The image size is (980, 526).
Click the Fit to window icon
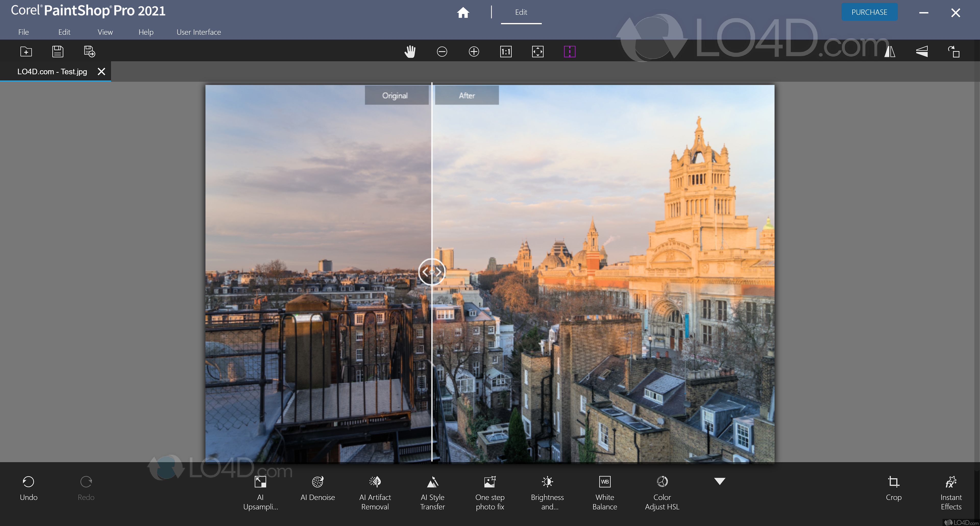point(537,51)
